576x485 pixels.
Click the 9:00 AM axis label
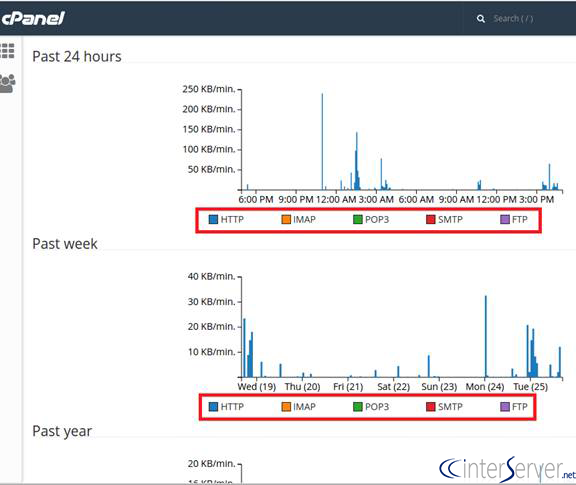456,200
